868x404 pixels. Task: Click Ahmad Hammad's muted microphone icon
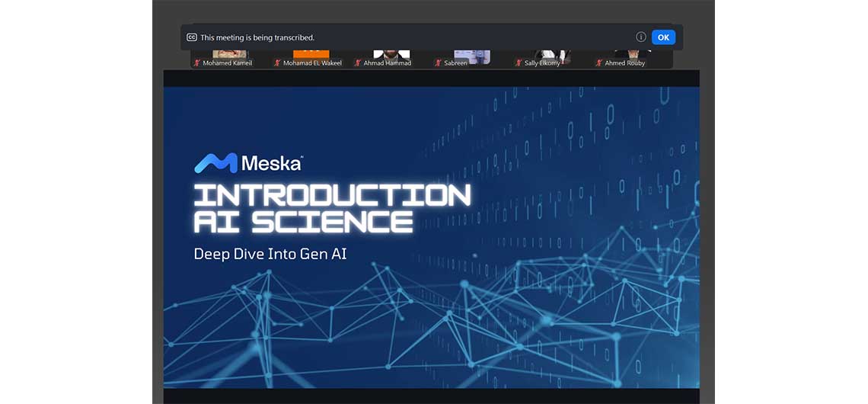(x=358, y=63)
